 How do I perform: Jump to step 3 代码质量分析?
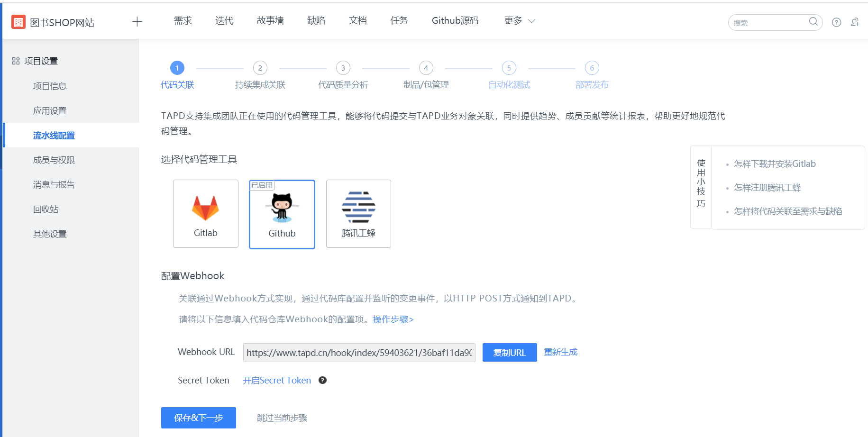(343, 68)
